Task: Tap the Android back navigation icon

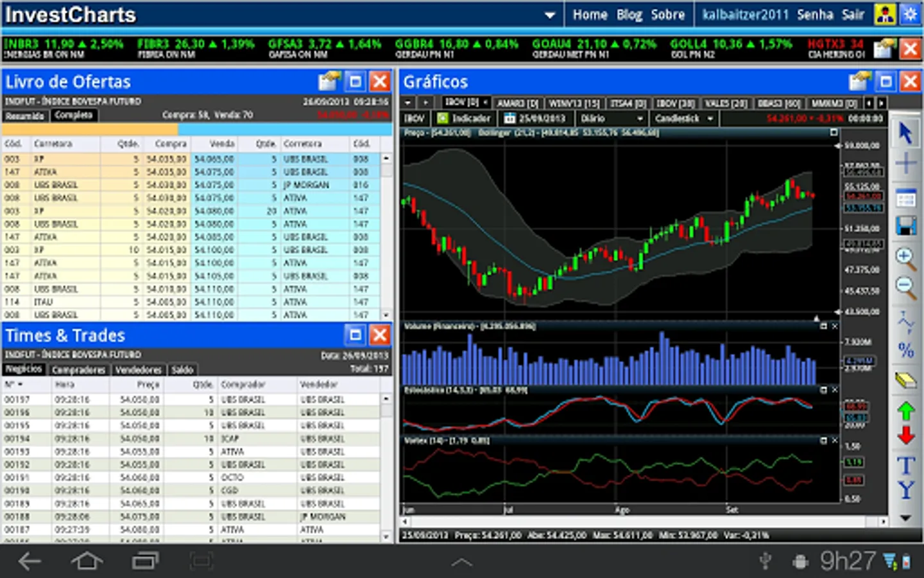Action: (x=30, y=561)
